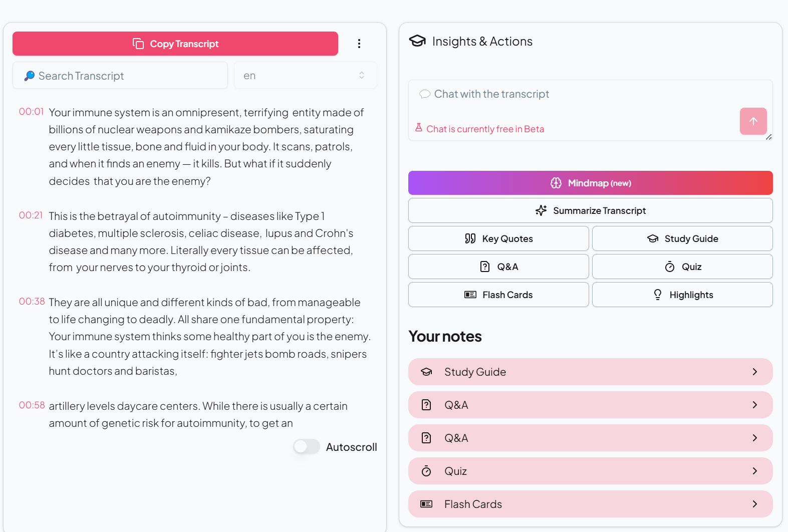The width and height of the screenshot is (788, 532).
Task: Click the Mindmap brain icon
Action: [556, 183]
